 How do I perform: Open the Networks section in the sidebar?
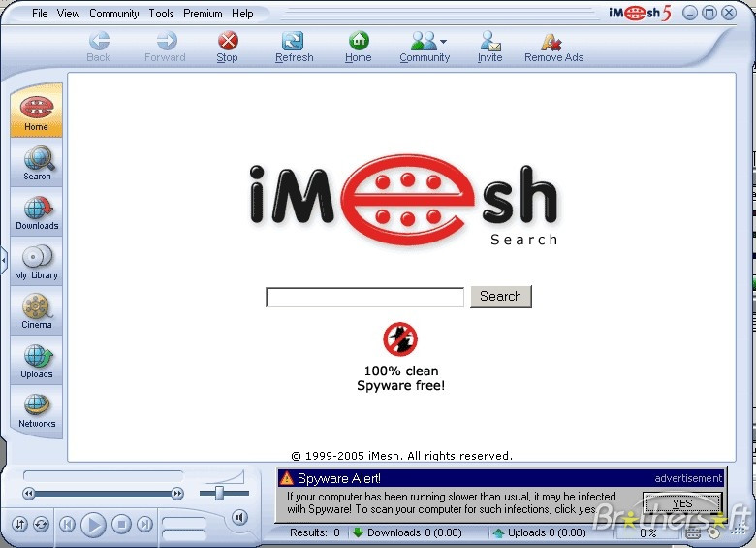[37, 410]
